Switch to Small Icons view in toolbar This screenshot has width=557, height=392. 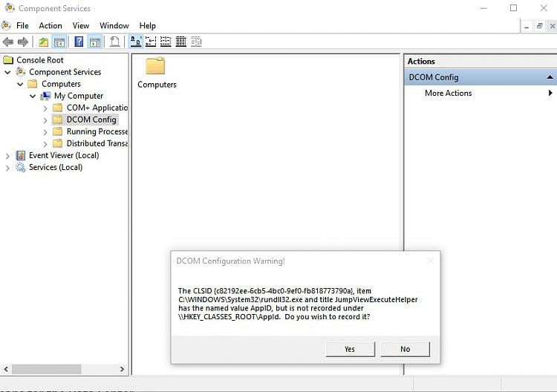click(151, 42)
